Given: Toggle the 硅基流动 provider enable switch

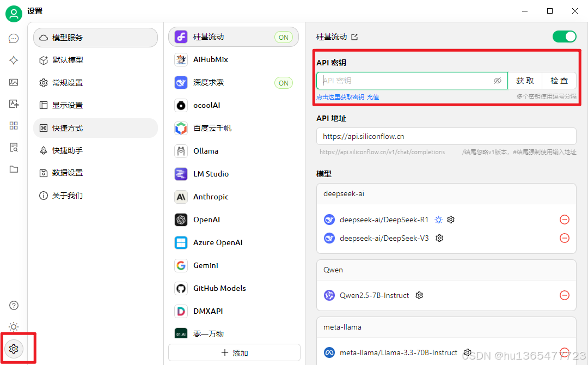Looking at the screenshot, I should [x=565, y=36].
